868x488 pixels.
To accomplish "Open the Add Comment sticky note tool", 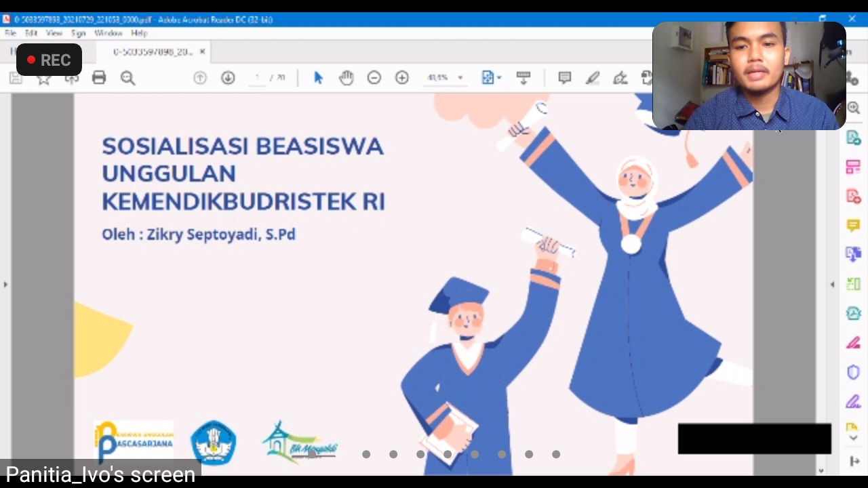I will click(564, 78).
